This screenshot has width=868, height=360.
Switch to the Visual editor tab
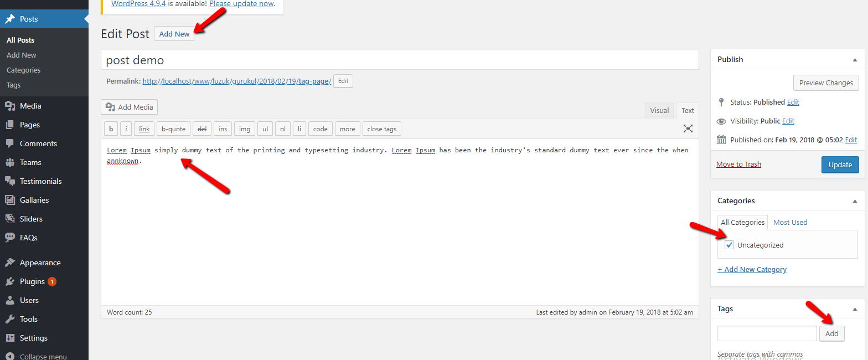point(659,110)
